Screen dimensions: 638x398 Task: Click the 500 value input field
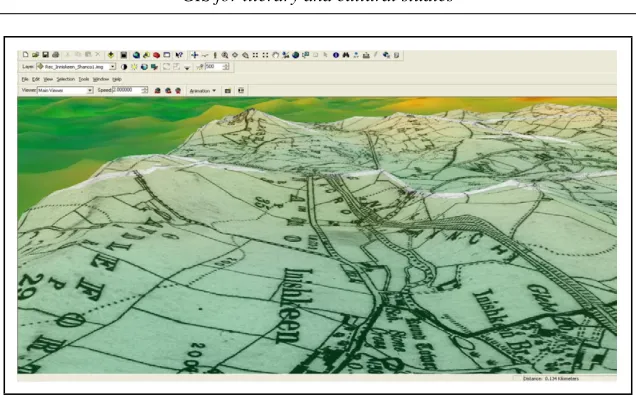coord(213,66)
